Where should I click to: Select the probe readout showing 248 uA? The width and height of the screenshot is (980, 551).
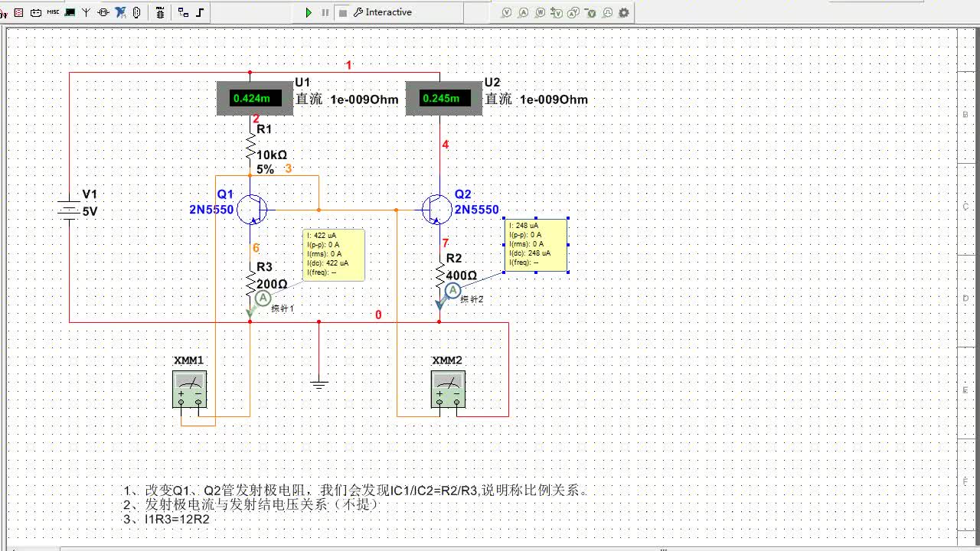(536, 245)
